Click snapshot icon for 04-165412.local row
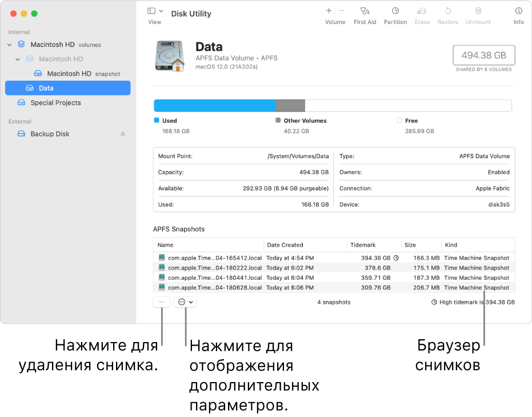The height and width of the screenshot is (417, 532). [162, 257]
